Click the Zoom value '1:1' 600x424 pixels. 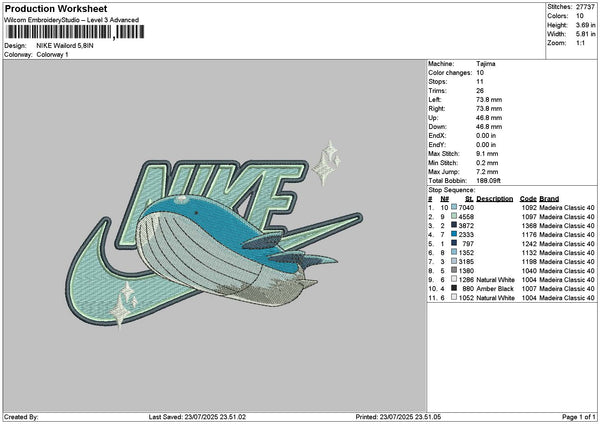coord(580,43)
